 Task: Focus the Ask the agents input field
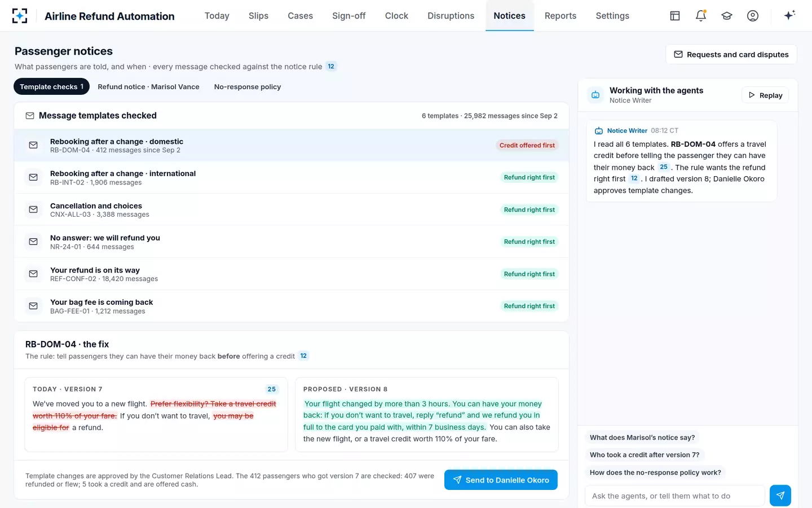(675, 496)
